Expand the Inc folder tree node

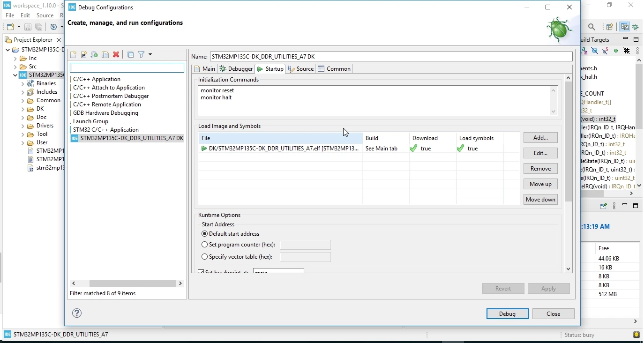pos(15,58)
